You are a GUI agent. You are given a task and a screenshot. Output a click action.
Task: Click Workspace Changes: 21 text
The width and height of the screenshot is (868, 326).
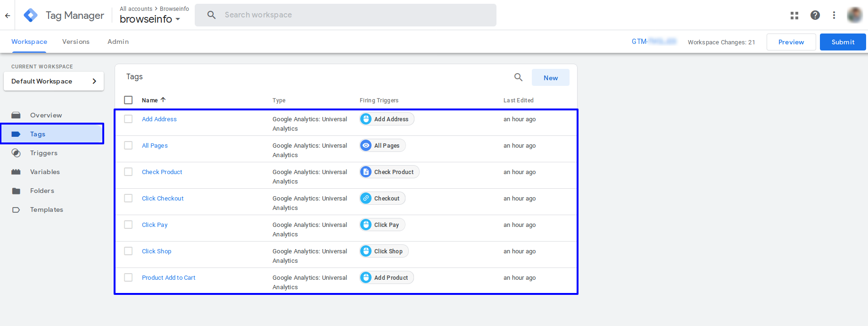point(721,42)
